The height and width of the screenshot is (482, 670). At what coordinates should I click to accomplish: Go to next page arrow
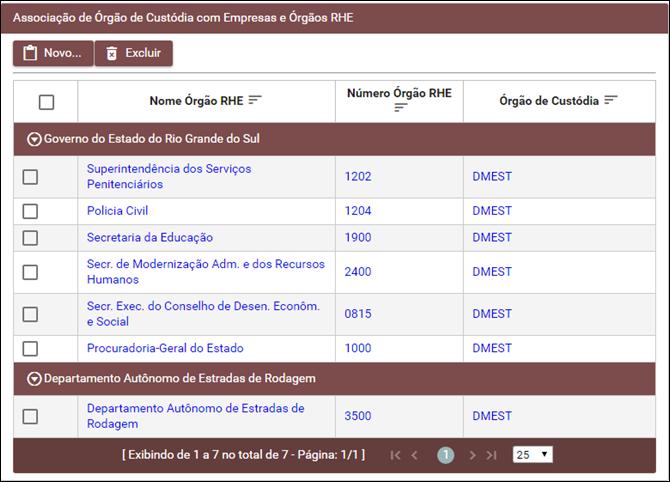(x=473, y=455)
